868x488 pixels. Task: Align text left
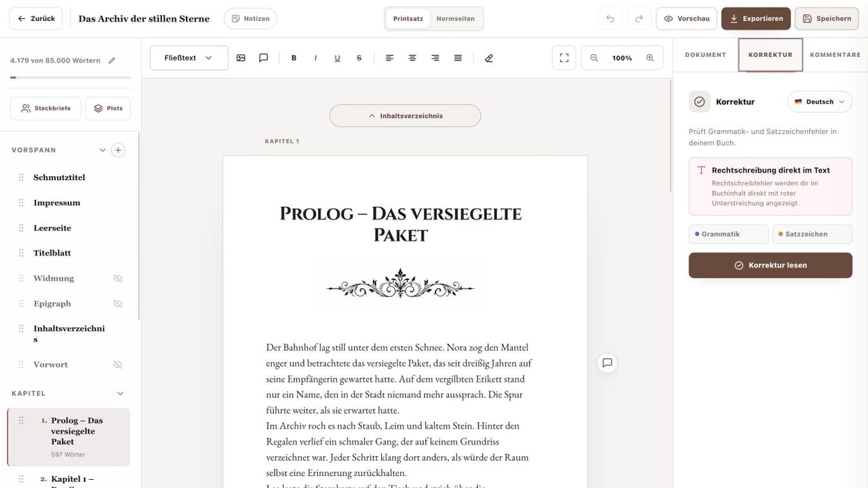click(389, 58)
